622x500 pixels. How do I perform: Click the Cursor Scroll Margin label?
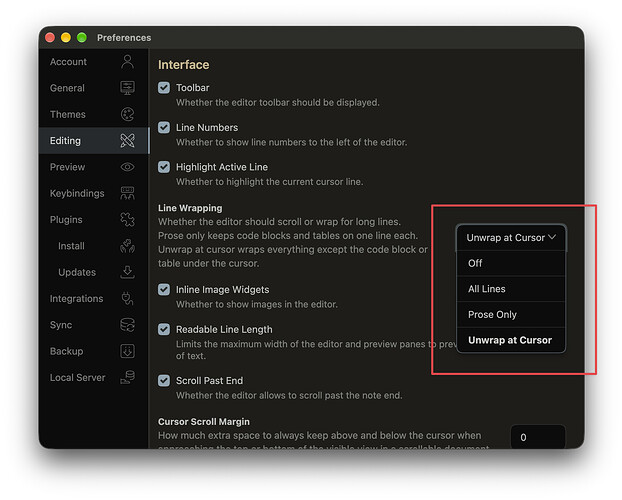click(x=204, y=421)
